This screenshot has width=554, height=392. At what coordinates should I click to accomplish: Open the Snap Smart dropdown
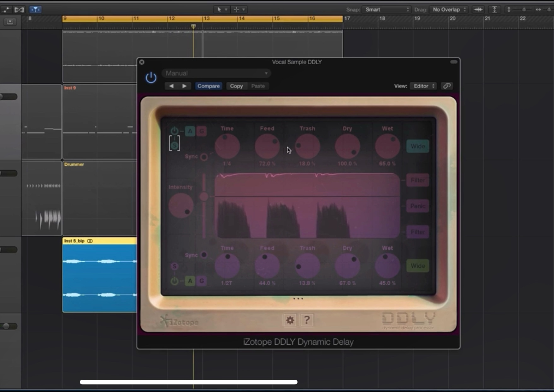[387, 9]
